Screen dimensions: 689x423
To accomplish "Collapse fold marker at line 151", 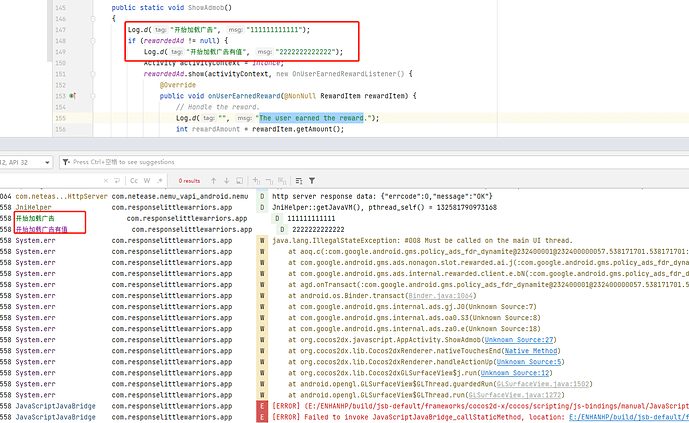I will coord(93,74).
